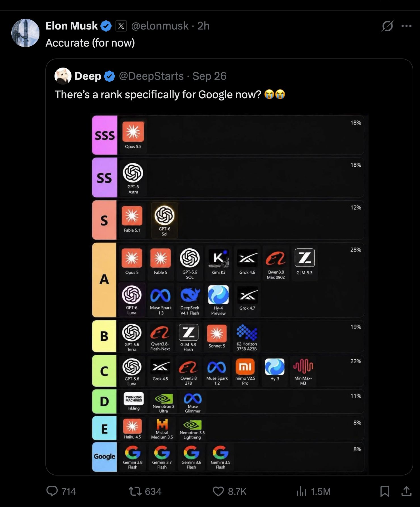Open the quoted post's Sep 26 date

click(x=209, y=76)
